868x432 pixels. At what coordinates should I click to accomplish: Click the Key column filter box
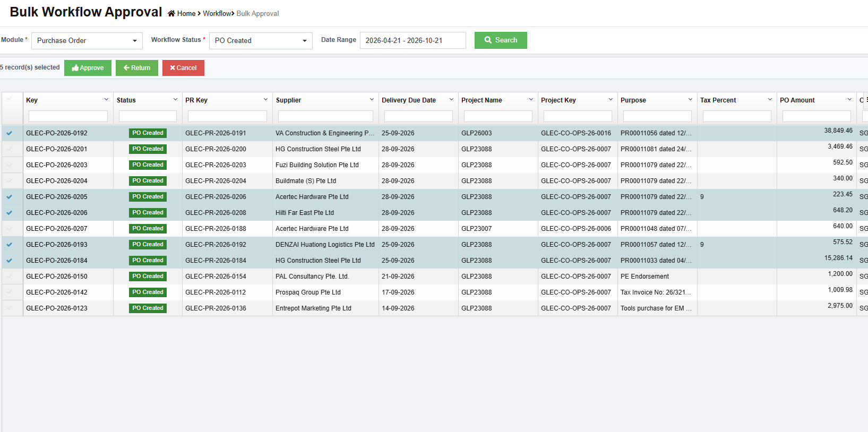(68, 116)
